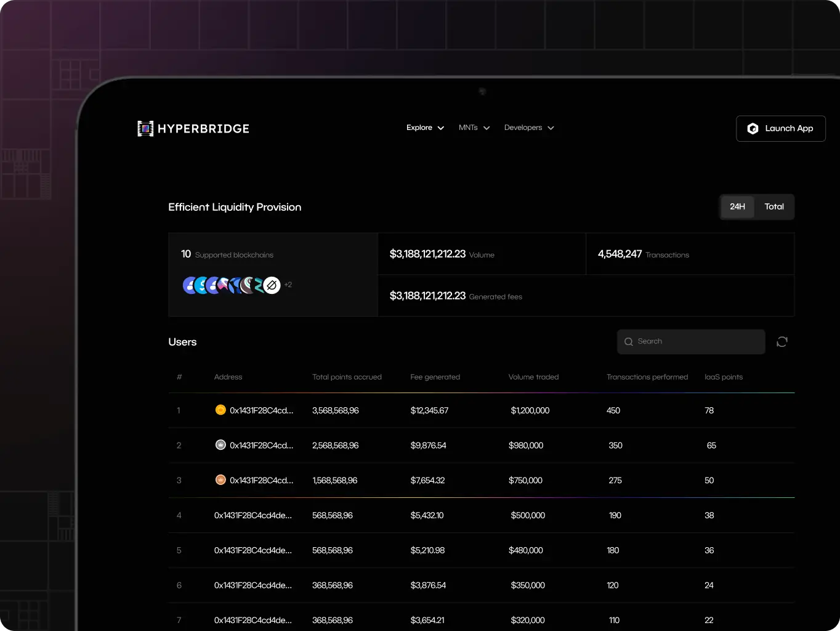Click the points value 1,568,568,96

click(x=335, y=480)
